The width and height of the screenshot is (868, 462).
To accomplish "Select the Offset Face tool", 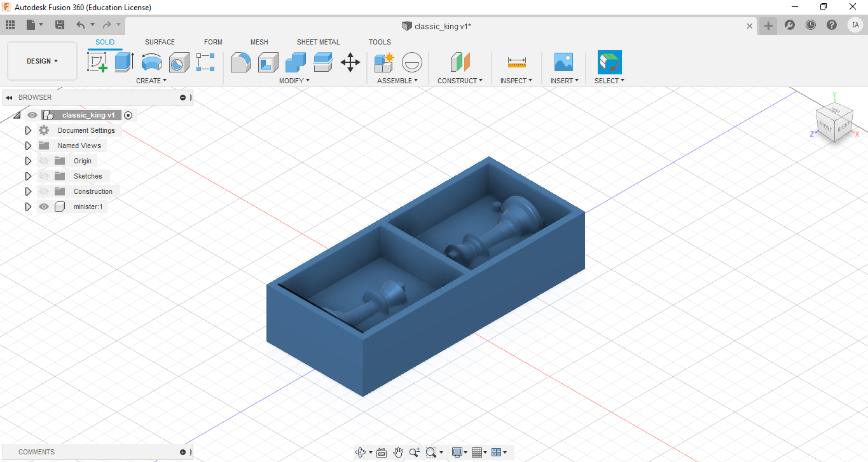I will click(x=323, y=62).
